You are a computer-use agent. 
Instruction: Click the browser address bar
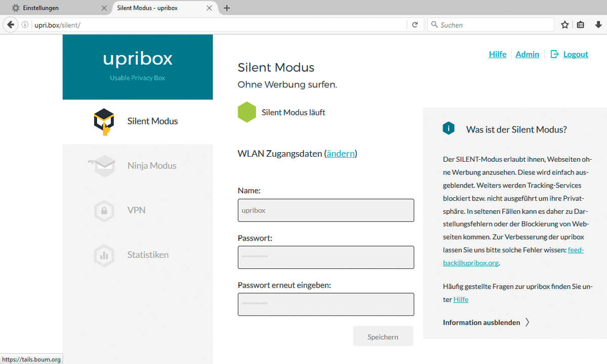[x=219, y=25]
